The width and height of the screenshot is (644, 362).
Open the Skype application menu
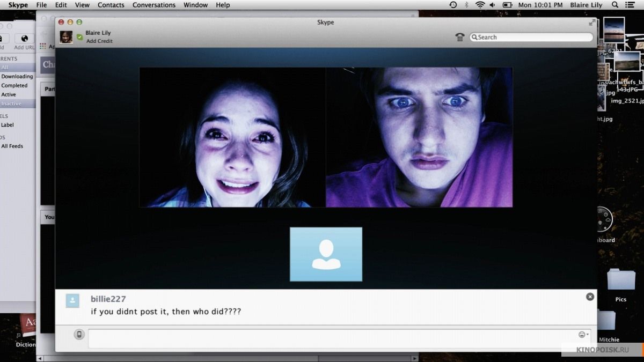tap(18, 5)
